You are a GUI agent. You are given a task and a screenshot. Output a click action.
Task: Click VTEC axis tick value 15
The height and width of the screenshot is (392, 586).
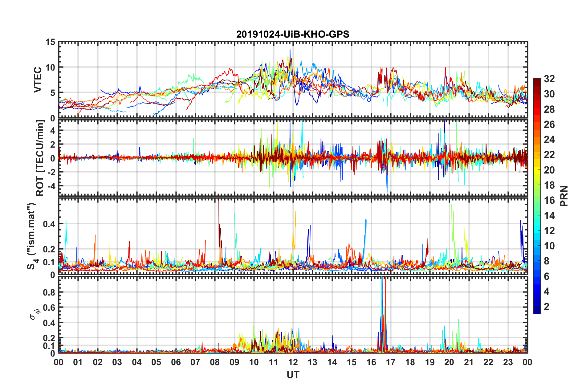click(x=50, y=42)
